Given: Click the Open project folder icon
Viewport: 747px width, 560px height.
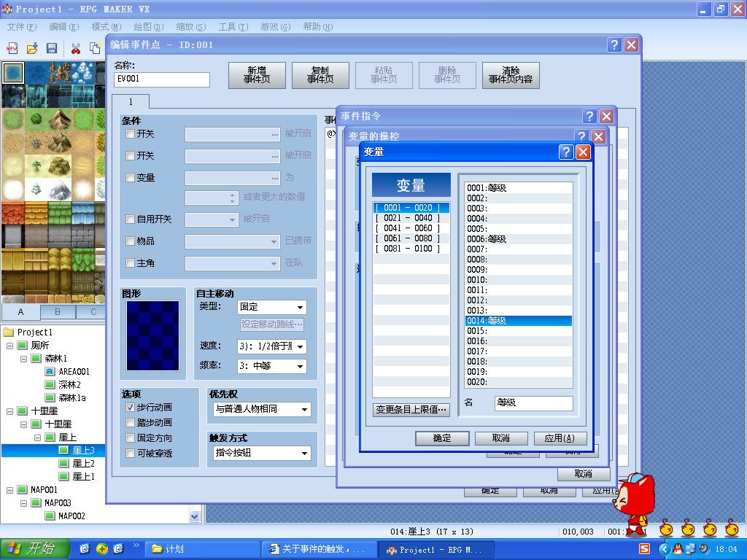Looking at the screenshot, I should [32, 48].
